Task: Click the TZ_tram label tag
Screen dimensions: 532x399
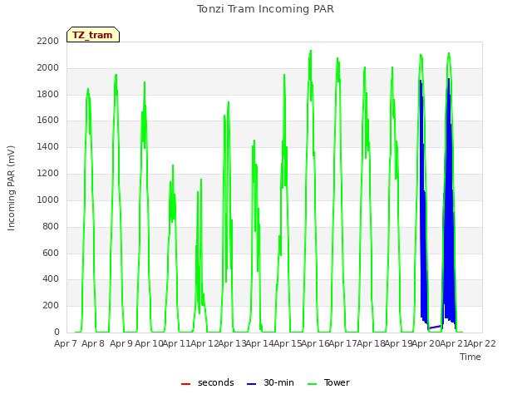Action: [x=93, y=35]
